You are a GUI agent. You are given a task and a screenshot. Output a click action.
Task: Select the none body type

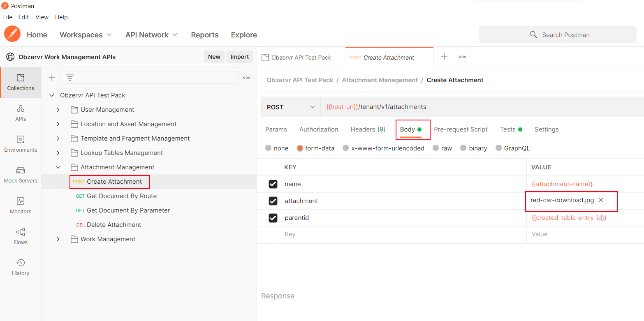(269, 148)
